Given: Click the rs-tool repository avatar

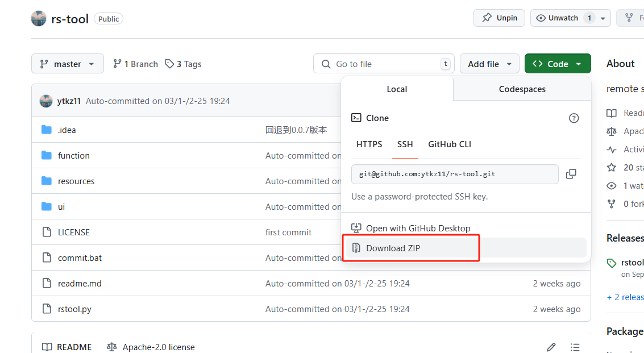Looking at the screenshot, I should [x=39, y=19].
